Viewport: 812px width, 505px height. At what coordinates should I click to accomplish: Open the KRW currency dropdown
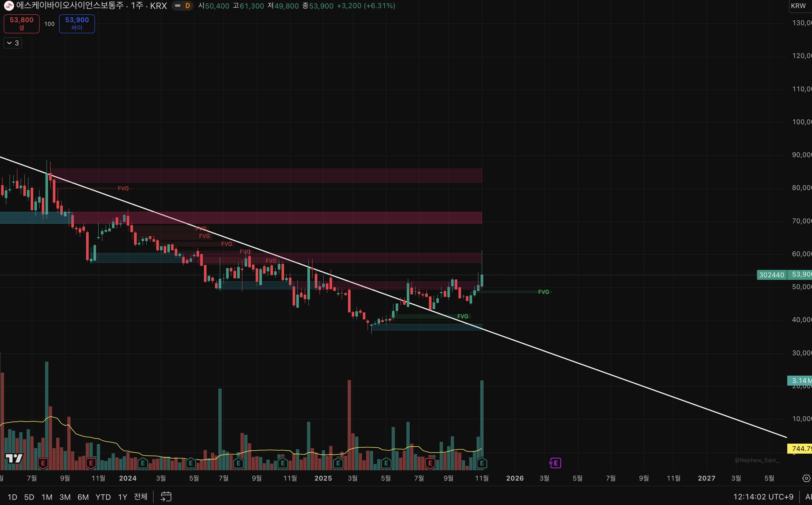799,6
